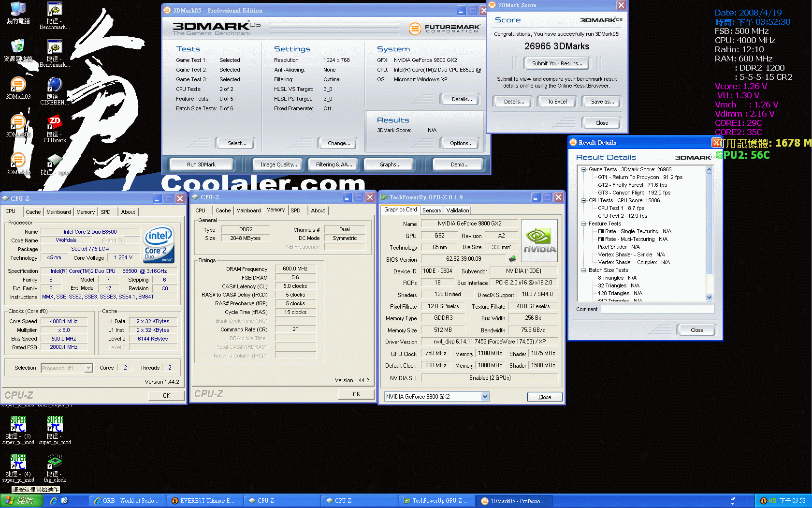Click scroll down arrow in Result Details
Viewport: 812px width, 508px height.
pyautogui.click(x=710, y=298)
